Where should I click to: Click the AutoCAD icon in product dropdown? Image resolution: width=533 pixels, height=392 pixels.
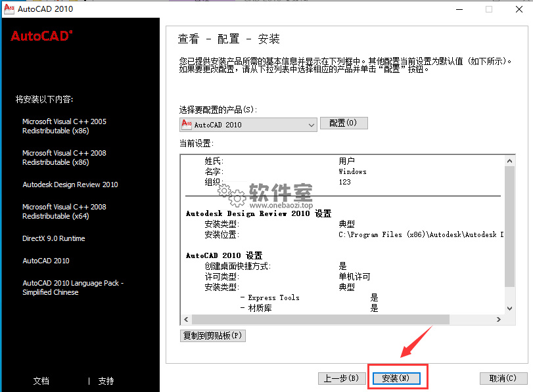[187, 123]
